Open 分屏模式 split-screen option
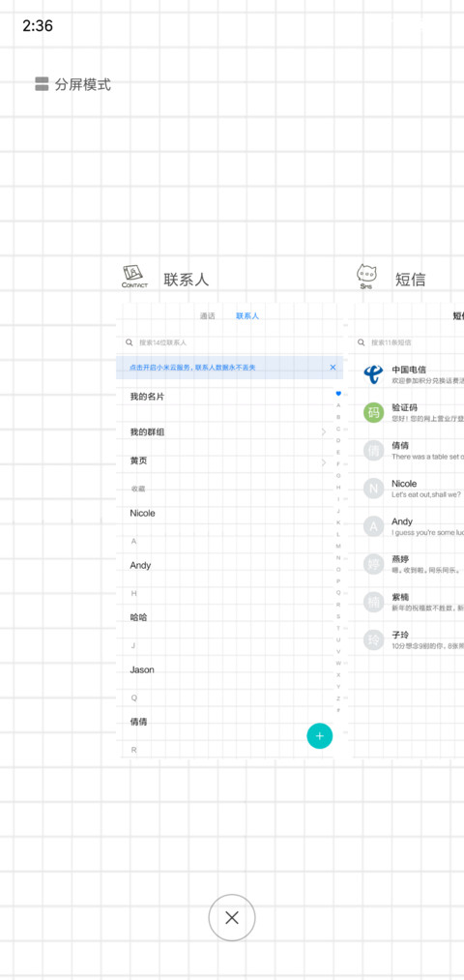Screen dimensions: 464x980 pyautogui.click(x=73, y=84)
